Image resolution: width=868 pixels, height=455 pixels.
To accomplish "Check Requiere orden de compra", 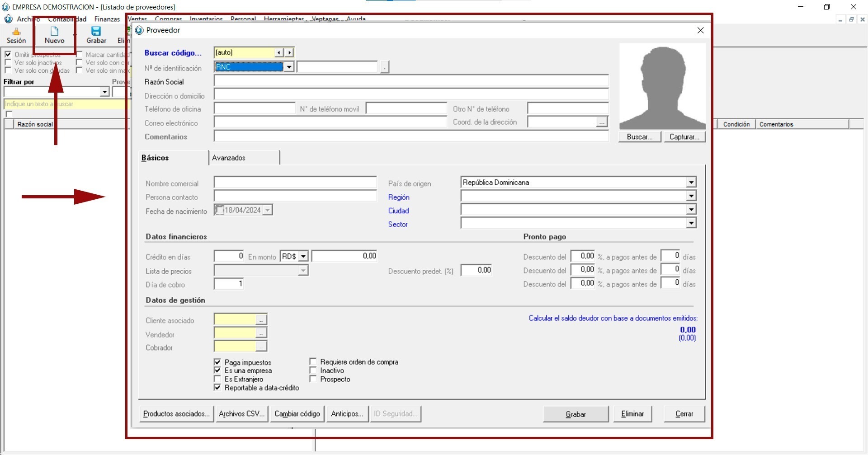I will pos(313,362).
